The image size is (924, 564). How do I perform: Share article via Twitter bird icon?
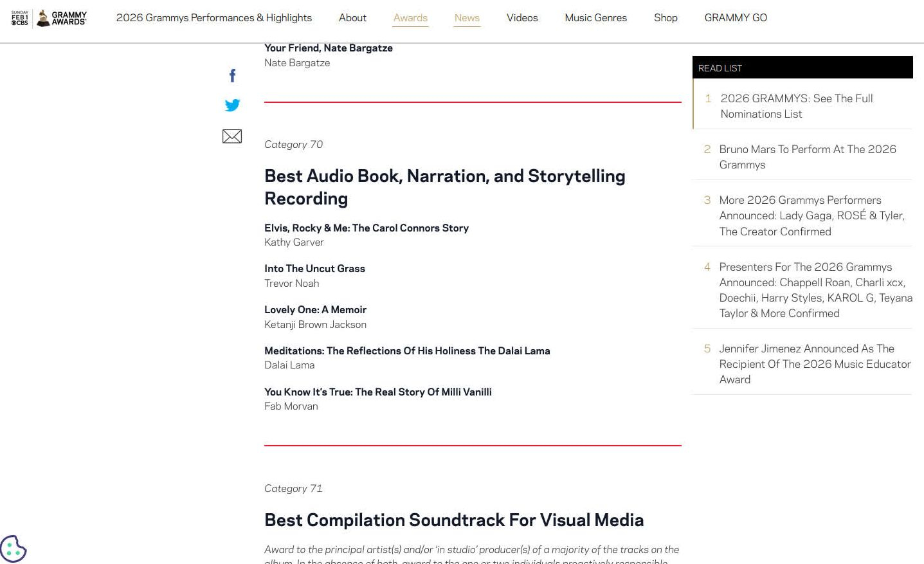click(x=232, y=105)
